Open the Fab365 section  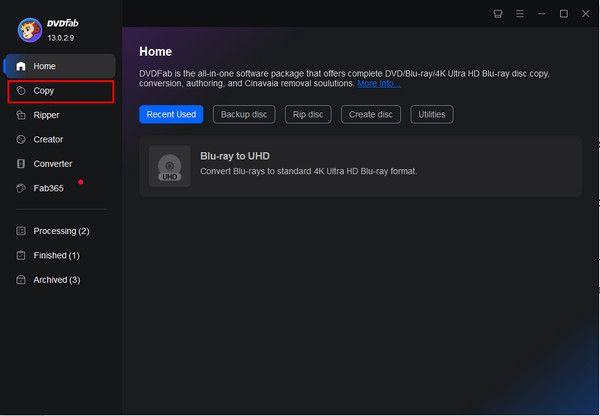pos(48,188)
